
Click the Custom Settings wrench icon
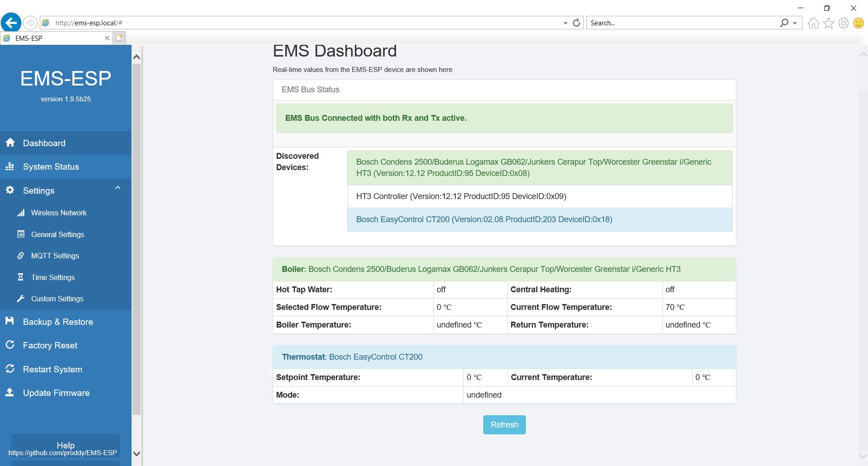[21, 299]
